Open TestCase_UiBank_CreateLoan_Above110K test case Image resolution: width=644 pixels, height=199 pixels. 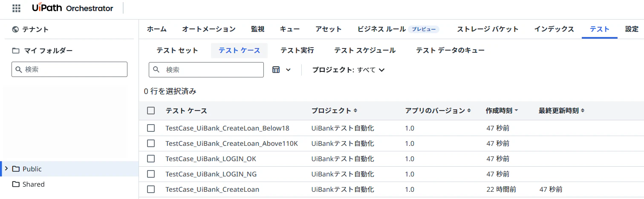click(231, 143)
